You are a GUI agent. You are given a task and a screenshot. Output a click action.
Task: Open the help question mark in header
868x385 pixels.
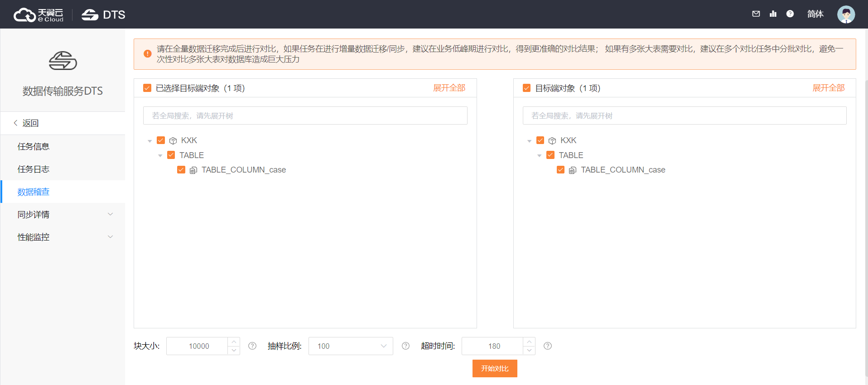click(790, 14)
